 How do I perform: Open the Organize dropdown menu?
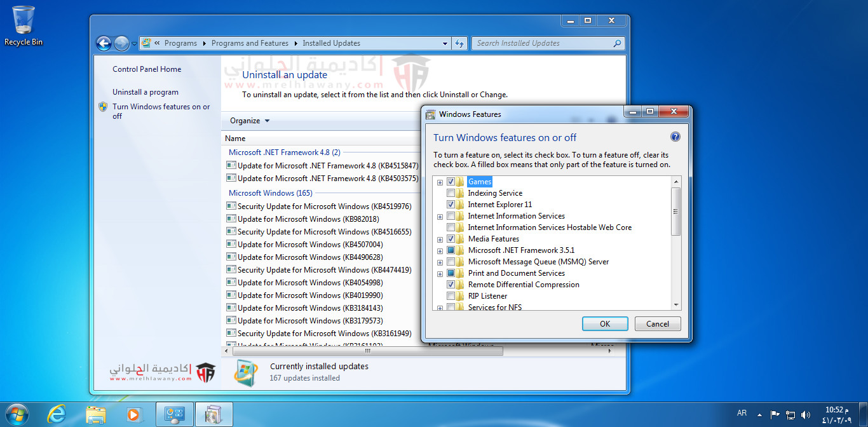point(250,121)
